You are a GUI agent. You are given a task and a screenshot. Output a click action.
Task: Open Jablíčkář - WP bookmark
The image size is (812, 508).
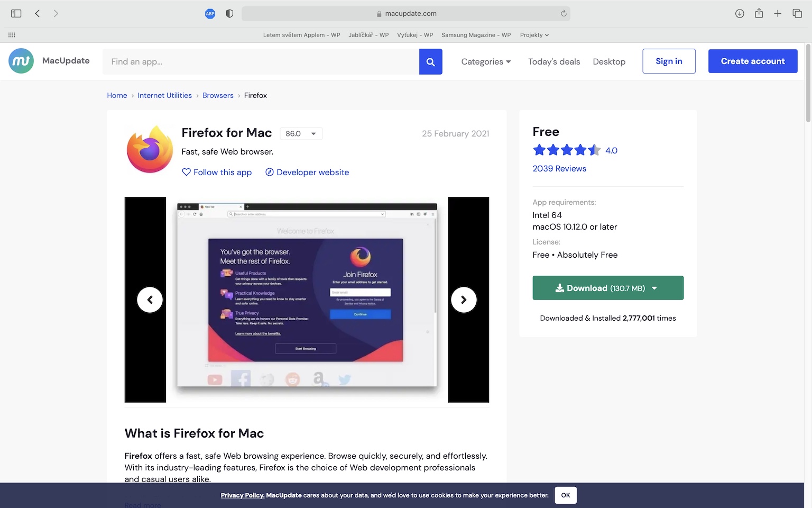click(368, 35)
